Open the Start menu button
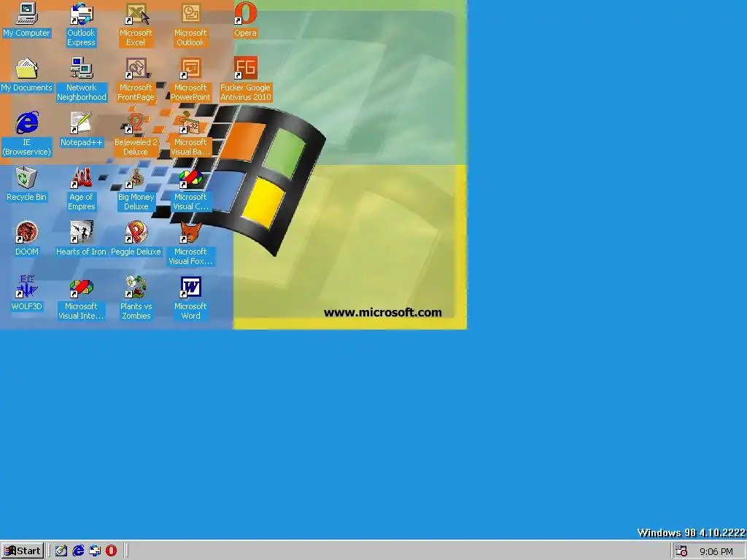 pyautogui.click(x=23, y=551)
